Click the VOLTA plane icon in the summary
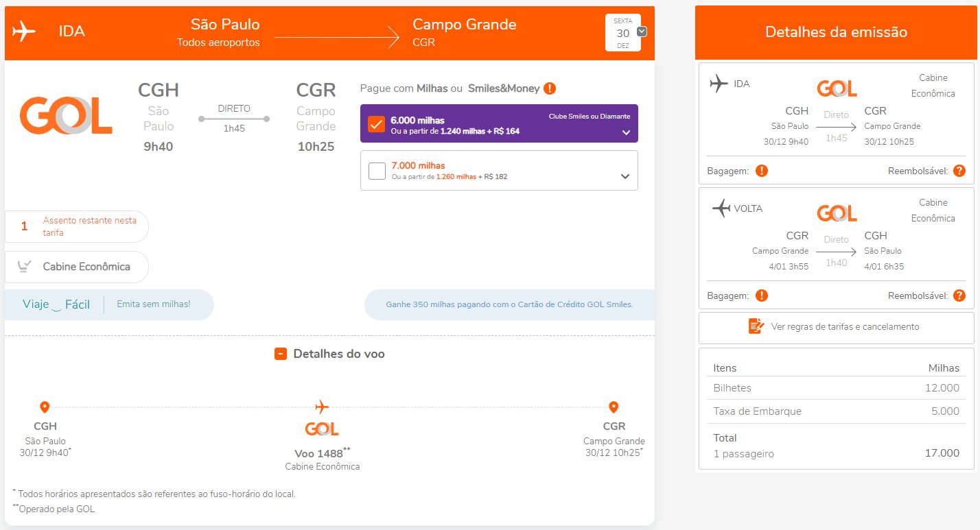980x530 pixels. (721, 208)
